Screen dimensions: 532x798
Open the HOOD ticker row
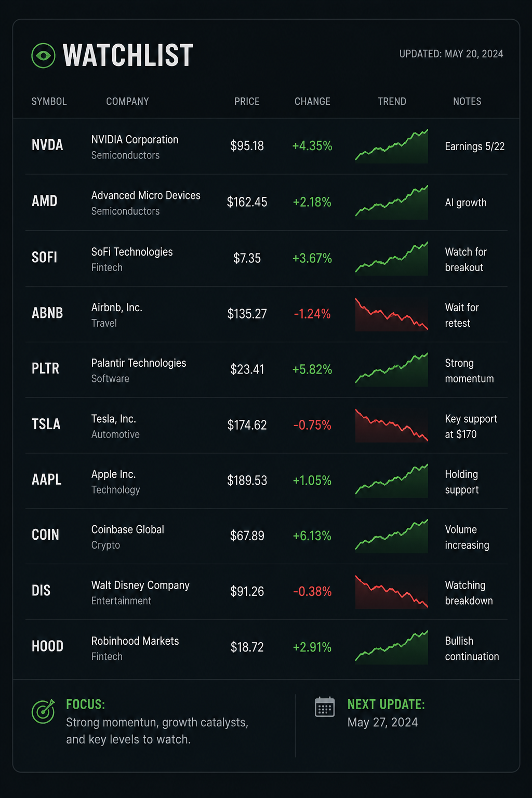pos(266,647)
